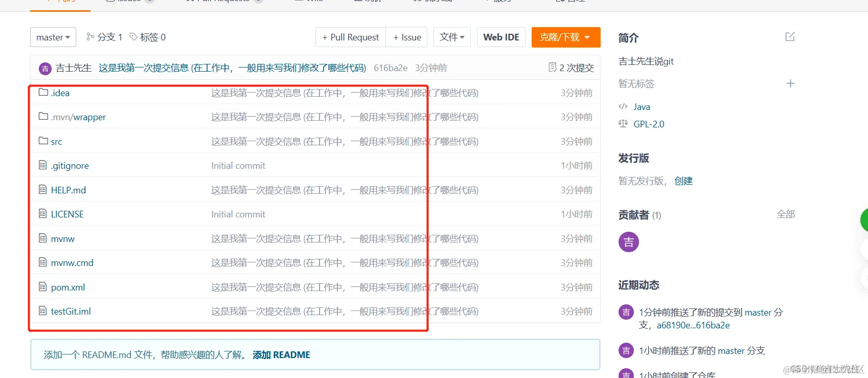Click the + Issue button
Viewport: 868px width, 378px height.
tap(407, 37)
